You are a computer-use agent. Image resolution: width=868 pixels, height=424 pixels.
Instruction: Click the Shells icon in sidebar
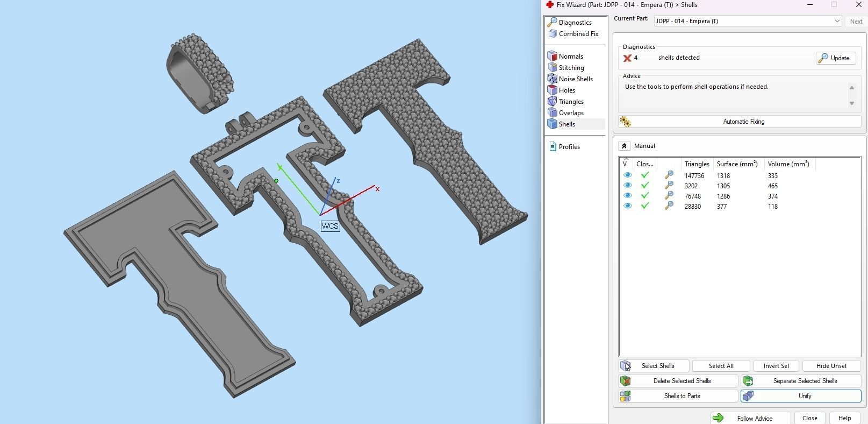pyautogui.click(x=552, y=124)
